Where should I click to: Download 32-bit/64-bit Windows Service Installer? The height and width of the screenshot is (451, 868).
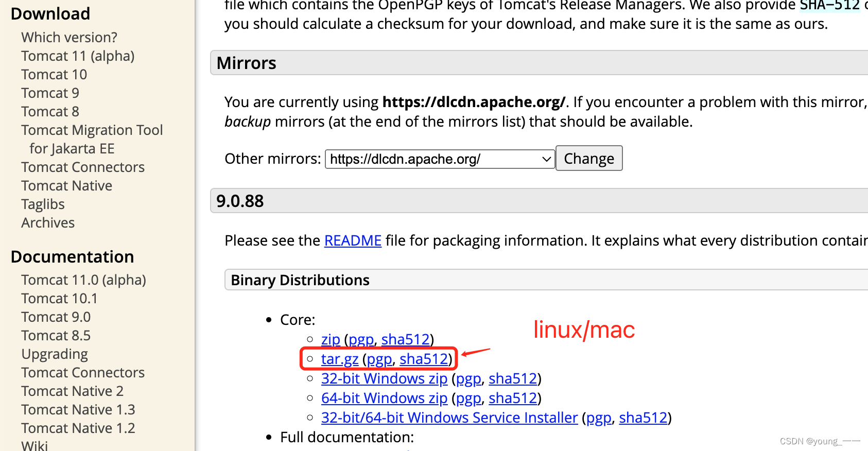pos(449,418)
